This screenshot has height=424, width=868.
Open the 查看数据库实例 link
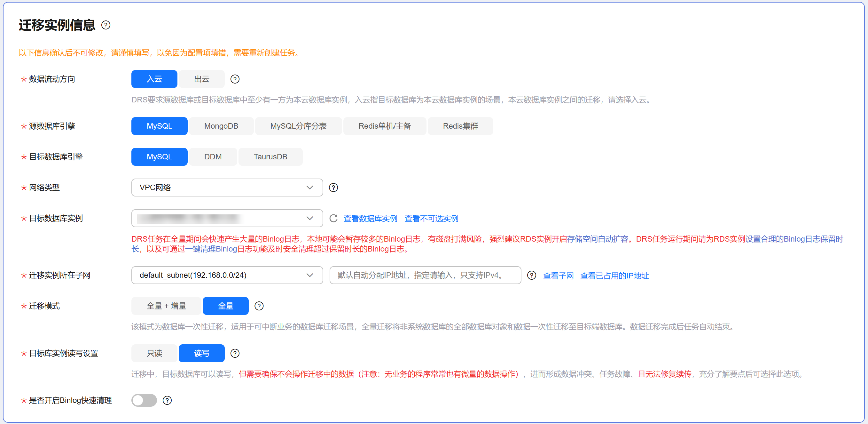pyautogui.click(x=370, y=218)
